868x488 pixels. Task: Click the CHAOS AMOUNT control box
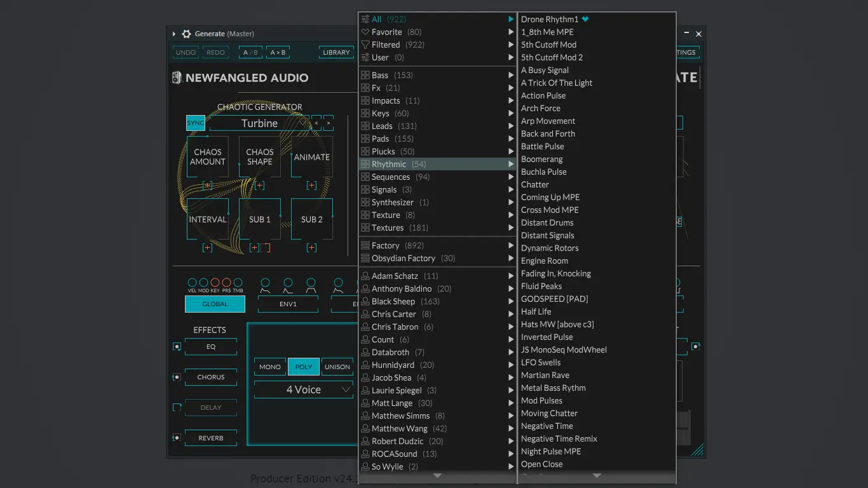[208, 157]
